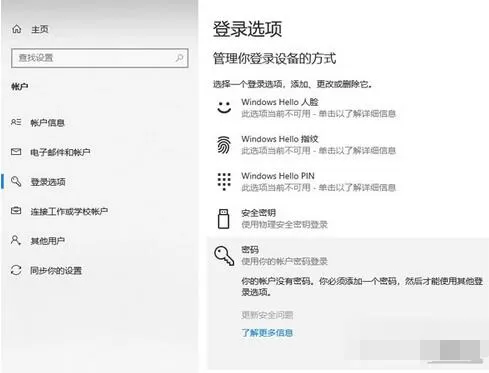Click the Home house icon
Screen dimensions: 489x373
point(17,29)
